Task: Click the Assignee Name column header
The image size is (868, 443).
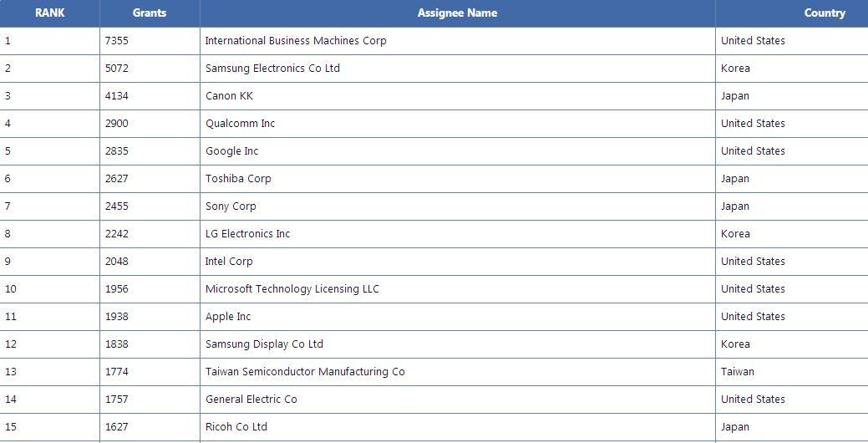Action: coord(457,13)
